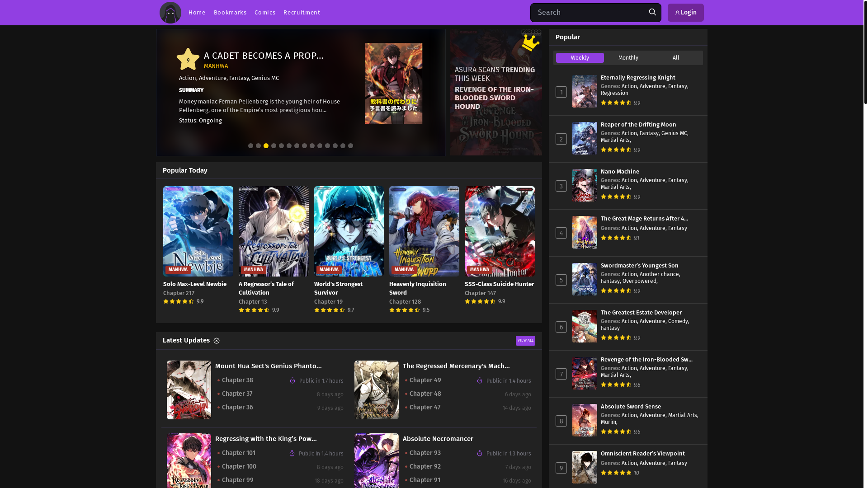Switch to the All popular tab

click(x=676, y=58)
